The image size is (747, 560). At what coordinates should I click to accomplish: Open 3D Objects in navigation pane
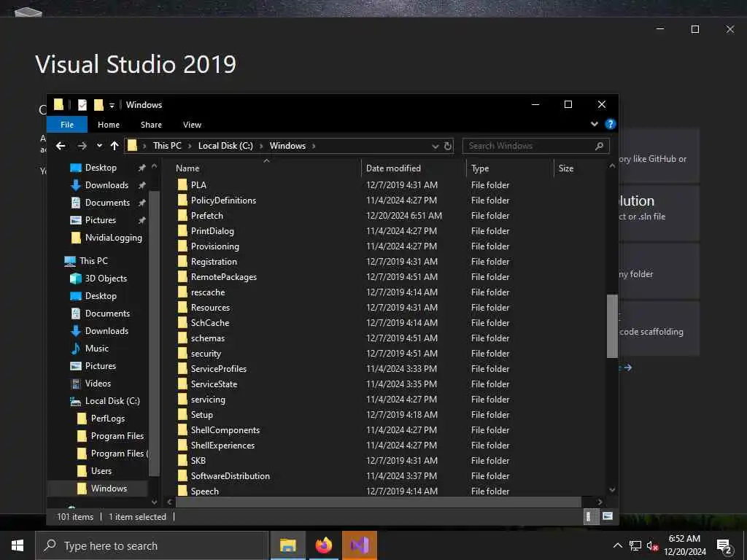(x=106, y=279)
